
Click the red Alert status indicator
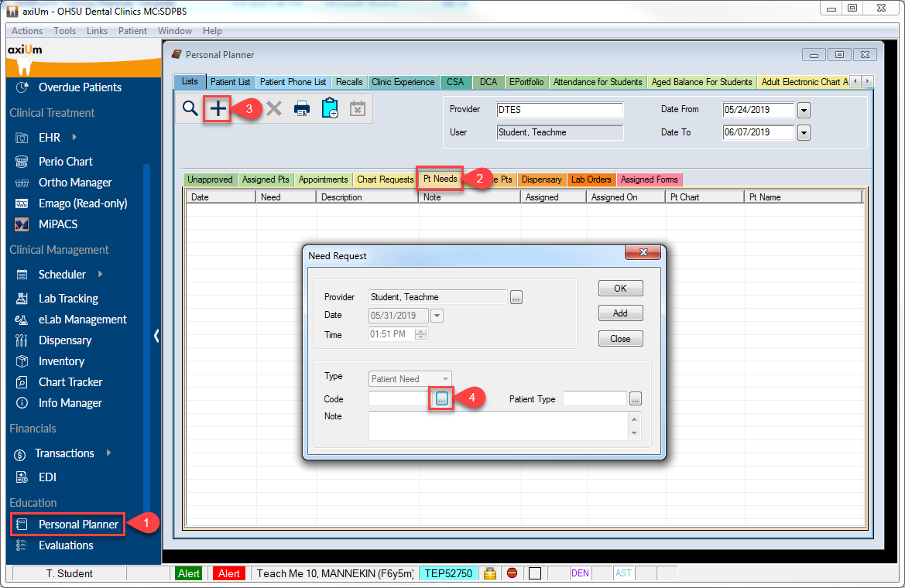pos(228,573)
